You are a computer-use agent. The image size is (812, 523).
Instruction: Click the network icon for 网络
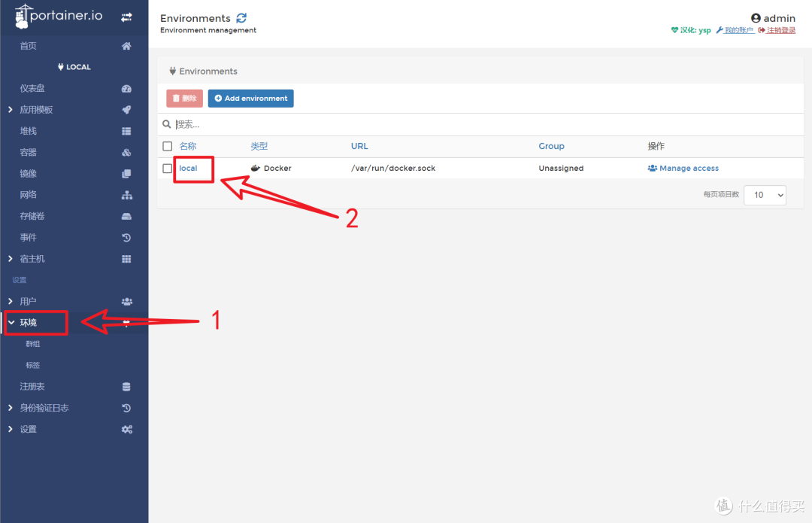click(126, 195)
